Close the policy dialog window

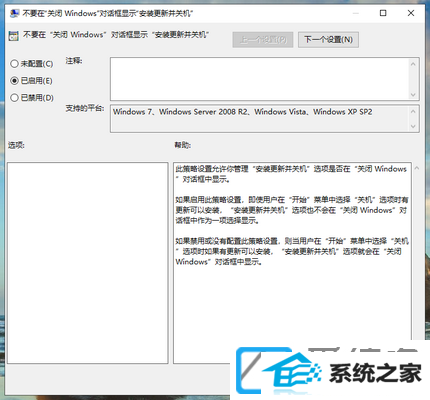[x=411, y=13]
